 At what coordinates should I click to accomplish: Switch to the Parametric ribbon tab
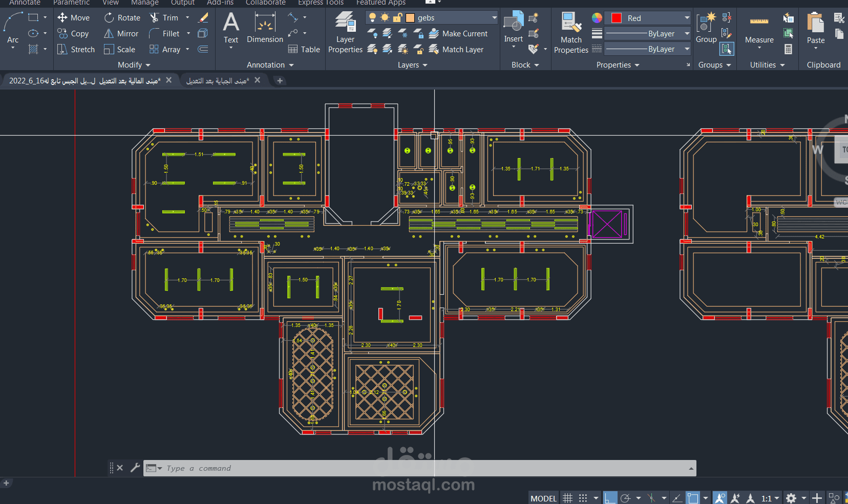click(x=72, y=3)
